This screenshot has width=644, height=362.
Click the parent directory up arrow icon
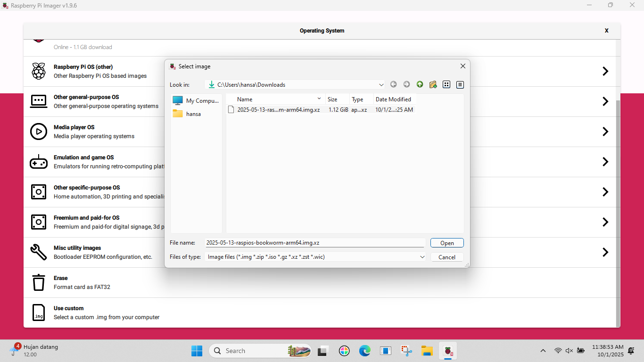pyautogui.click(x=420, y=85)
